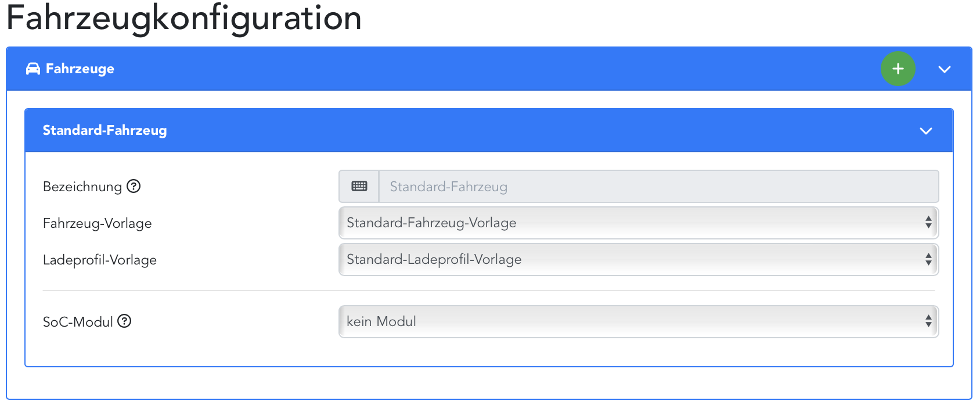
Task: Click the keyboard icon before Bezeichnung field
Action: (x=359, y=187)
